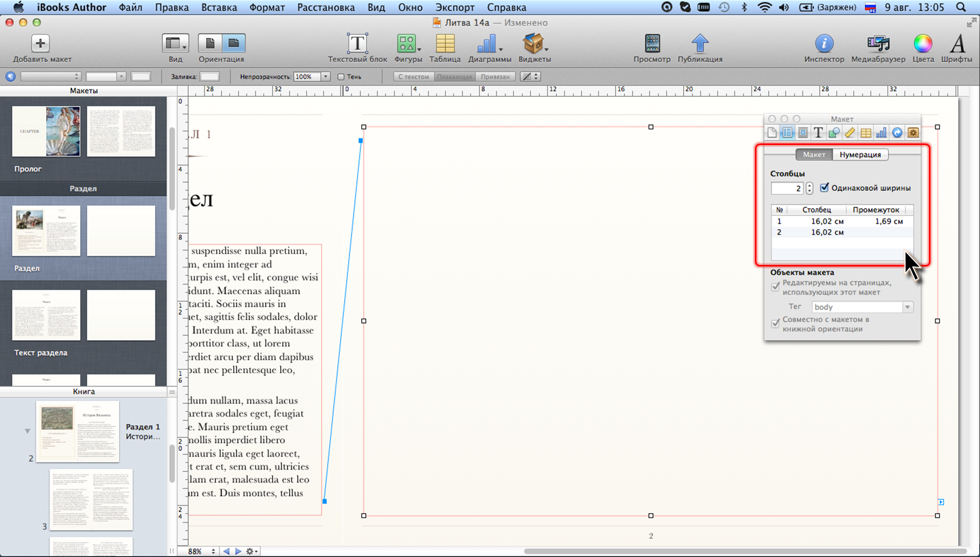This screenshot has width=980, height=557.
Task: Click the Публикация publish arrow icon
Action: tap(700, 44)
